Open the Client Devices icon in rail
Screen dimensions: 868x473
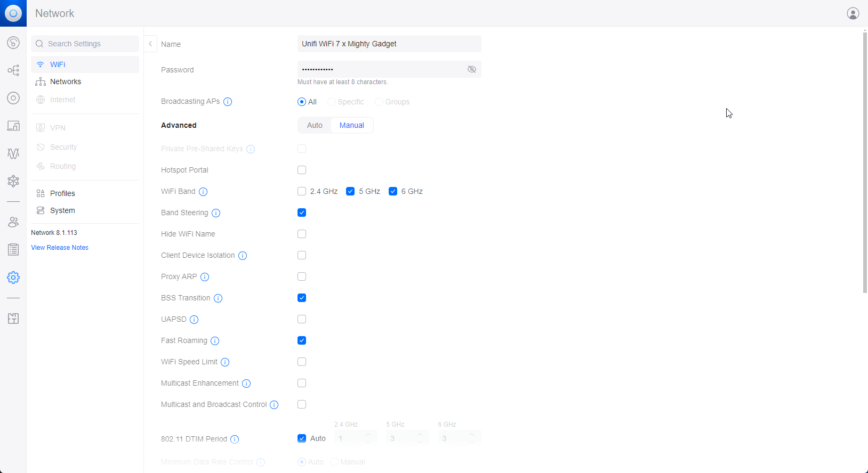pyautogui.click(x=13, y=126)
